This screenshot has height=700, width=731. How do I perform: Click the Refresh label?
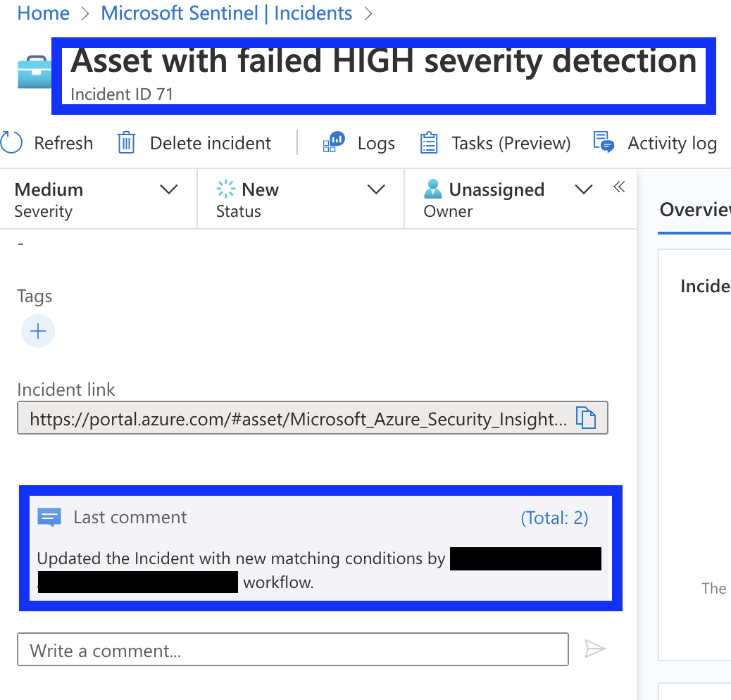pos(63,143)
